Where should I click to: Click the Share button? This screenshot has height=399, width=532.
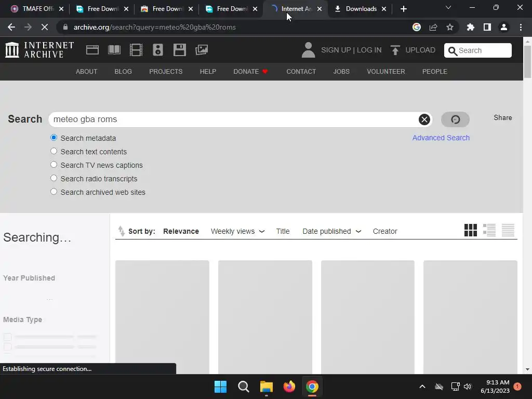point(502,118)
